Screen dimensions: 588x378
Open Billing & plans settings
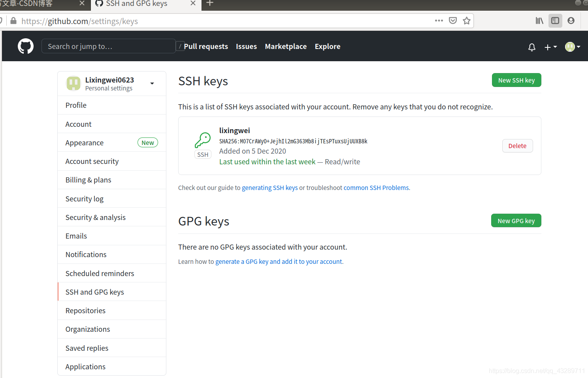112,180
